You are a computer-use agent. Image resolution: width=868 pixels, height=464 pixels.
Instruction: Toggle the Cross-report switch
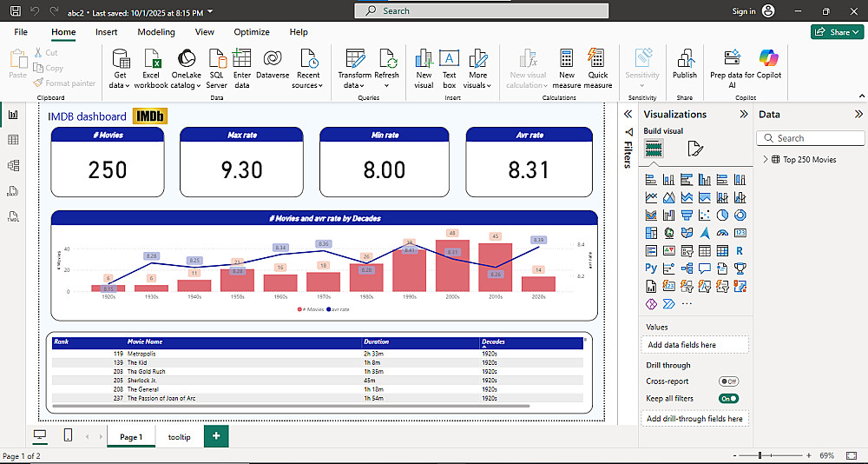(728, 381)
